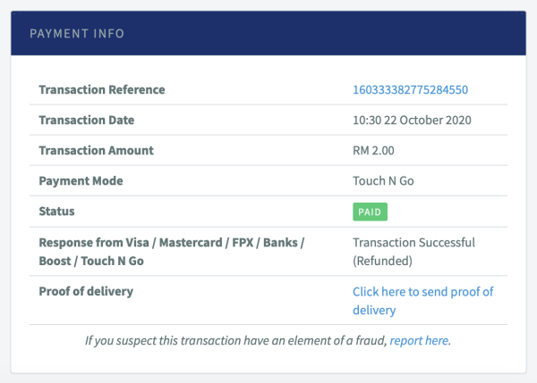Click the Touch N Go payment mode value

pos(383,181)
